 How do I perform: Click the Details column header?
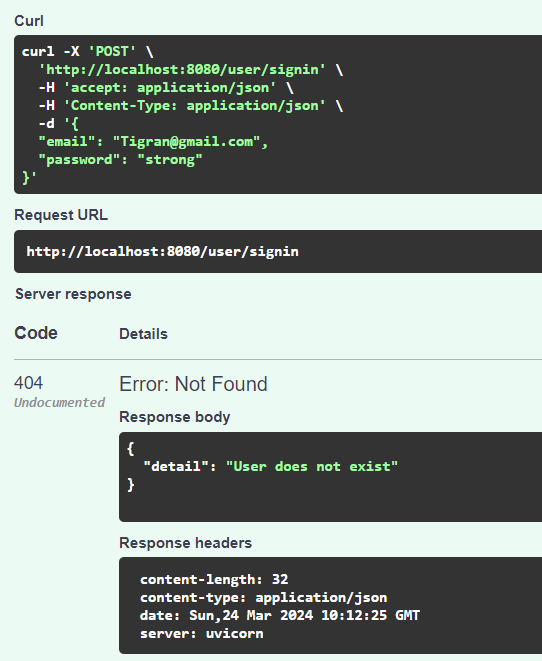coord(143,334)
